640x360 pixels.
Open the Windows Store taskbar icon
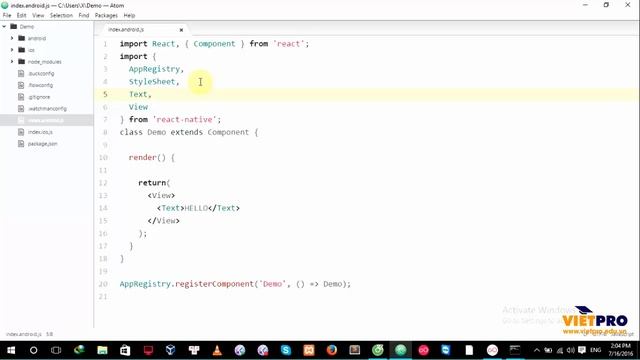[125, 350]
